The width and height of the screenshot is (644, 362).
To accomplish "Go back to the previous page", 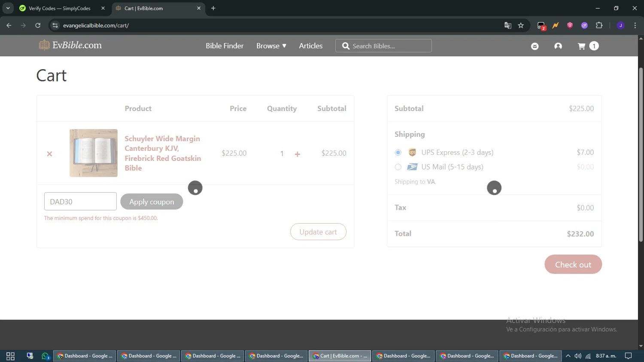I will (x=9, y=25).
